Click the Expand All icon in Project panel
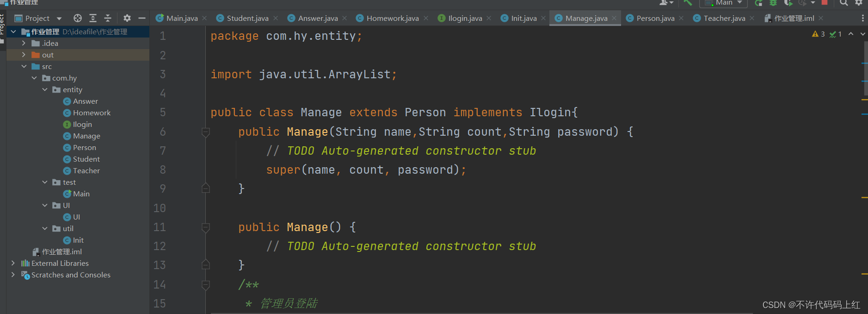Screen dimensions: 868x314 93,18
